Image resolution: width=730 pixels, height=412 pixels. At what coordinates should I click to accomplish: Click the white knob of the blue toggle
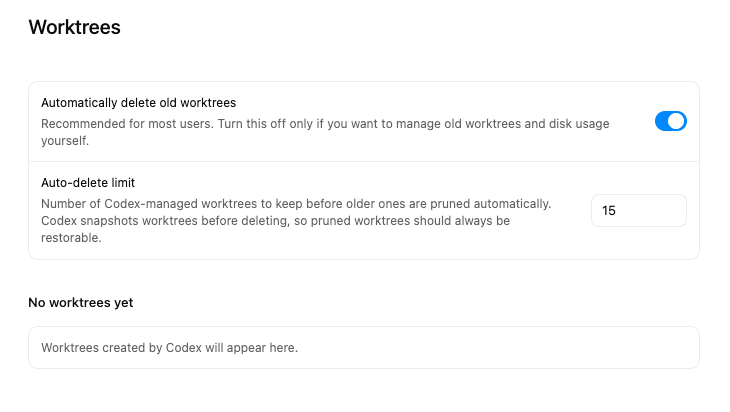click(677, 122)
